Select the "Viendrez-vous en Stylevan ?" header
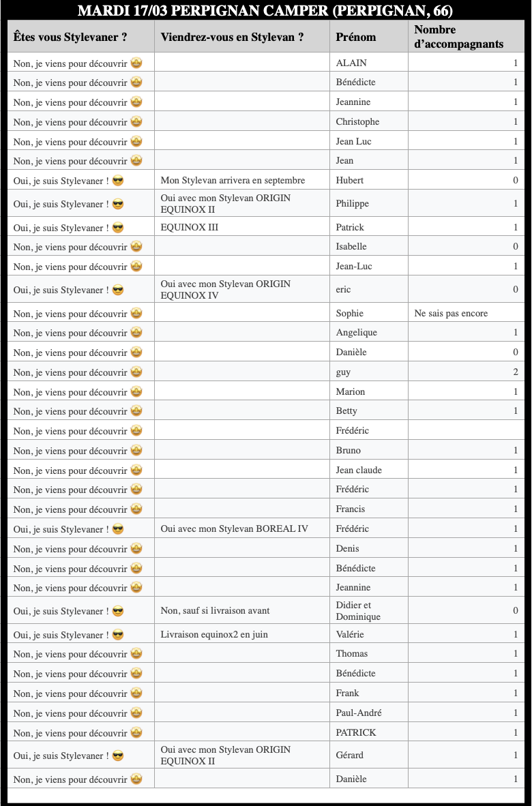The height and width of the screenshot is (806, 532). 233,37
